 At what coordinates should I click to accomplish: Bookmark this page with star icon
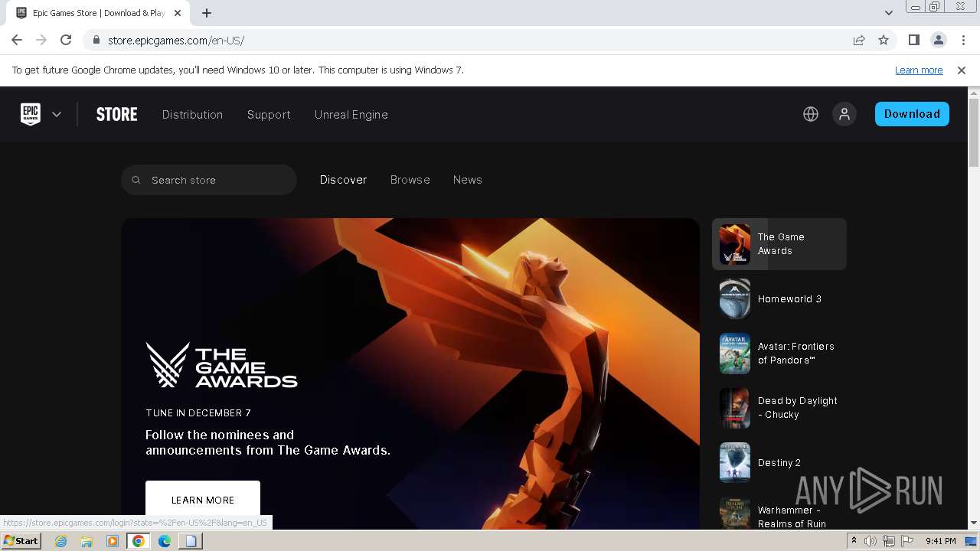click(x=884, y=40)
